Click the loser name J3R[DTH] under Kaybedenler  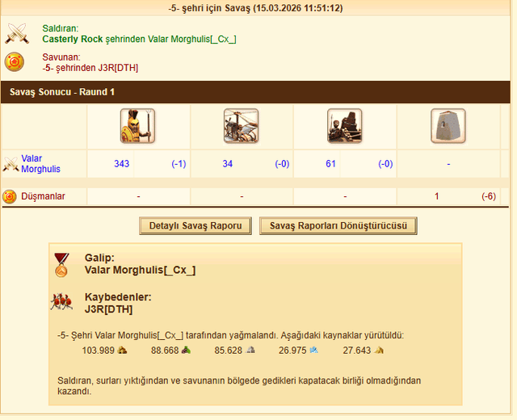pos(108,309)
